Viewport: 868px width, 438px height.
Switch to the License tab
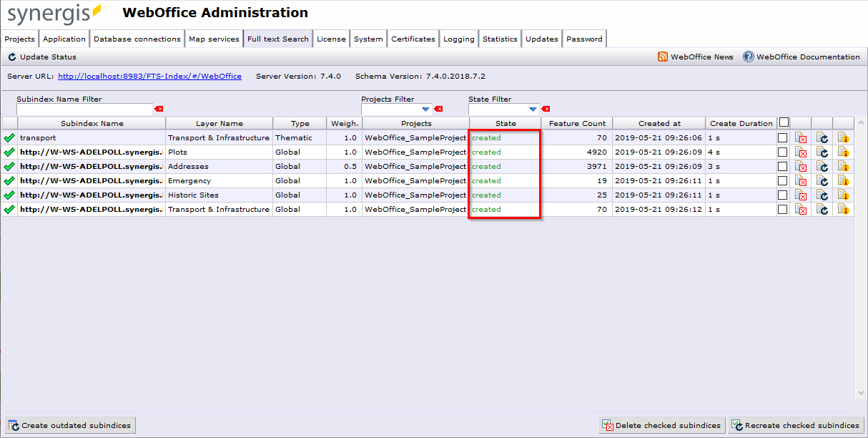(x=331, y=39)
